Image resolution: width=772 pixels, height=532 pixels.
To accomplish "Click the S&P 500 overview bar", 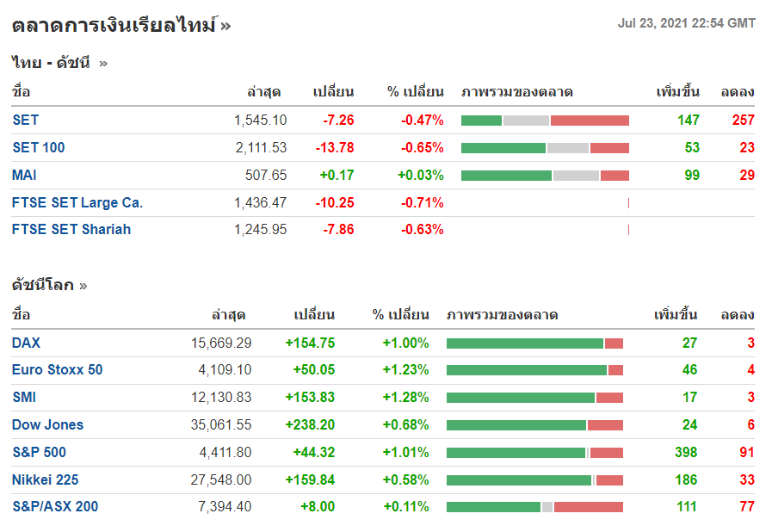I will point(534,453).
